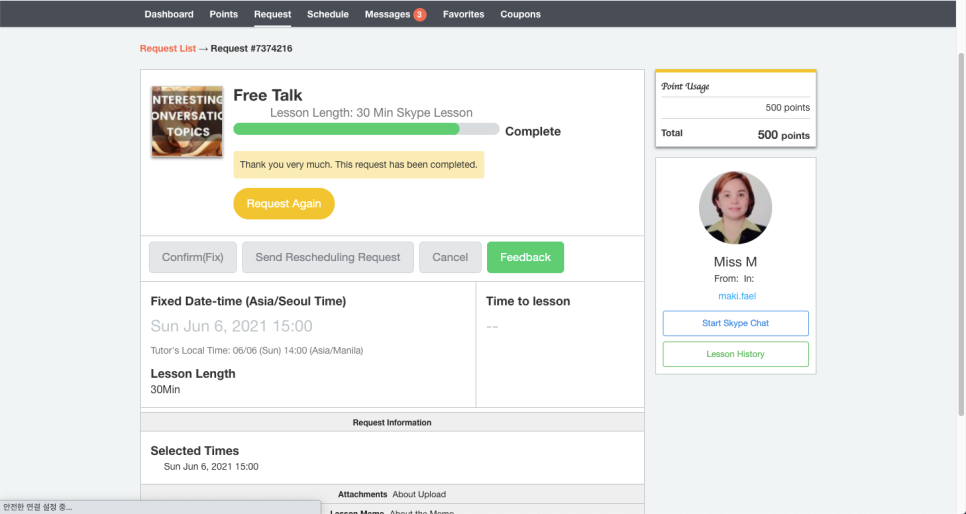Click Send Rescheduling Request button
The image size is (966, 514).
(x=328, y=257)
